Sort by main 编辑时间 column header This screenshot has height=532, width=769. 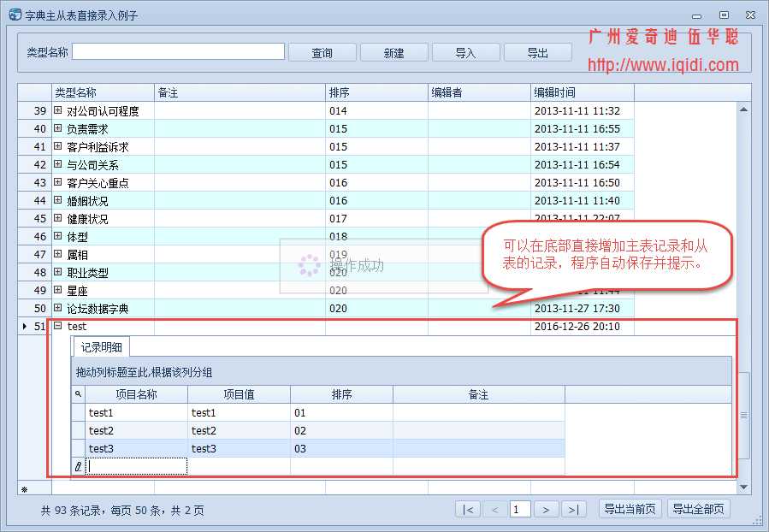pos(583,92)
